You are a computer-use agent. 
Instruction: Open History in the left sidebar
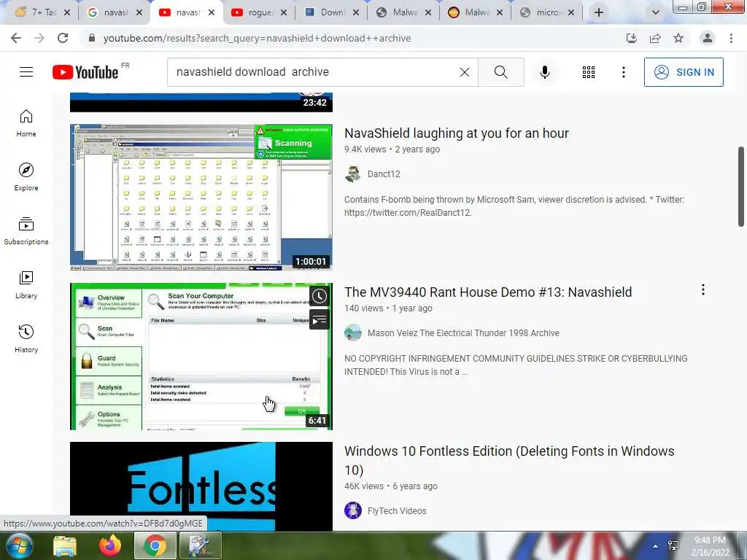tap(26, 338)
